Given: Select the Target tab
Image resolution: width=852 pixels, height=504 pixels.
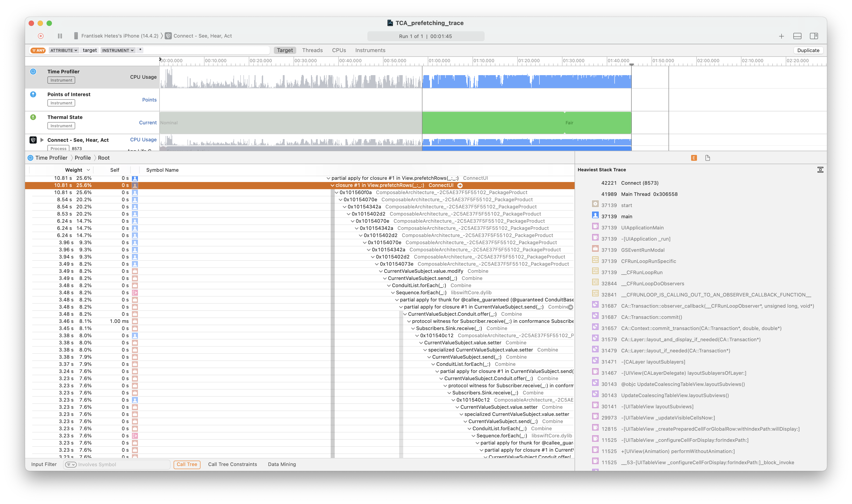Looking at the screenshot, I should pos(284,50).
